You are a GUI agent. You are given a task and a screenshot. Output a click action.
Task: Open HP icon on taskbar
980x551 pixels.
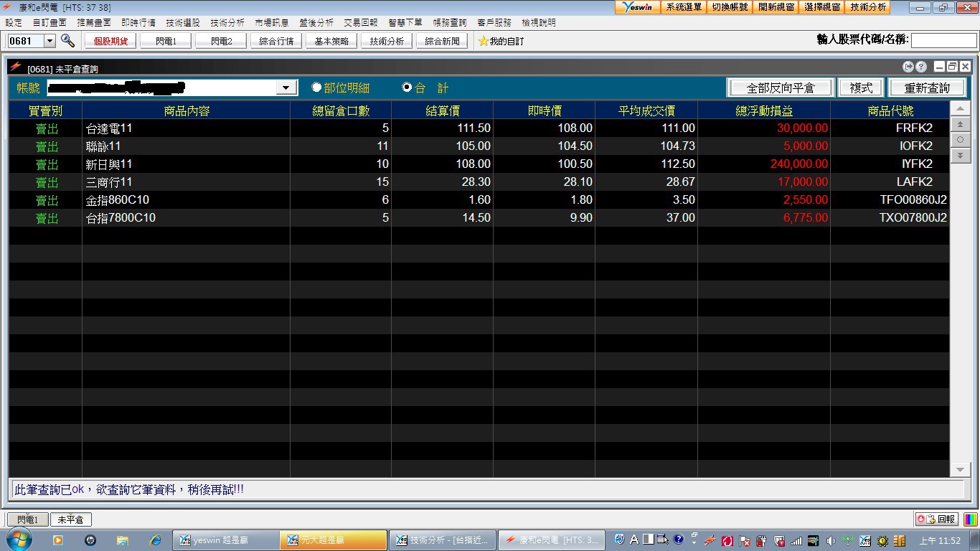90,540
